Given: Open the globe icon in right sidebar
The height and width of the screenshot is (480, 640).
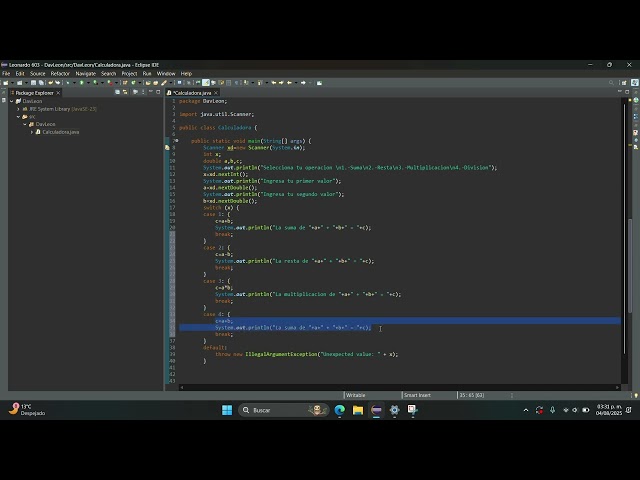Looking at the screenshot, I should click(636, 100).
